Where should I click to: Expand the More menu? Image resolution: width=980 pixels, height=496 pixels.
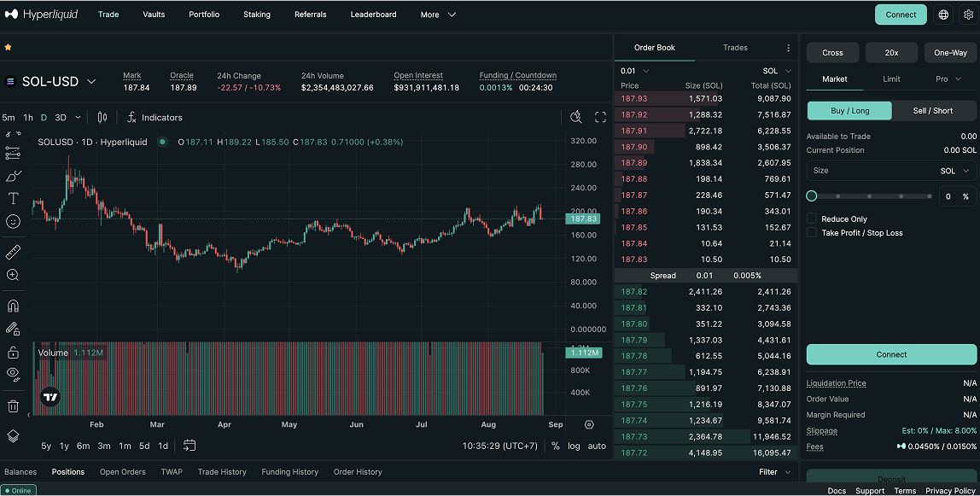point(438,15)
